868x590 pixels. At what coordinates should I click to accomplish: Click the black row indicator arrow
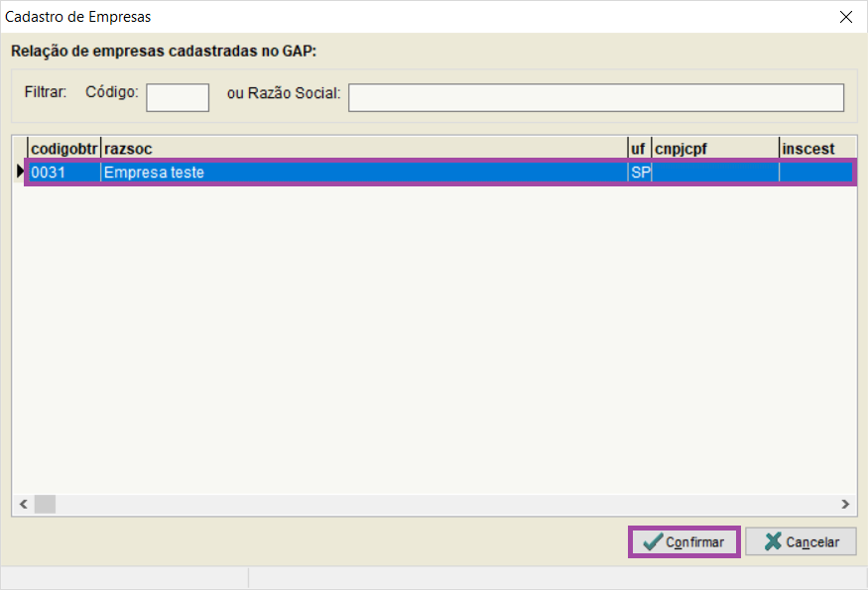(x=20, y=173)
